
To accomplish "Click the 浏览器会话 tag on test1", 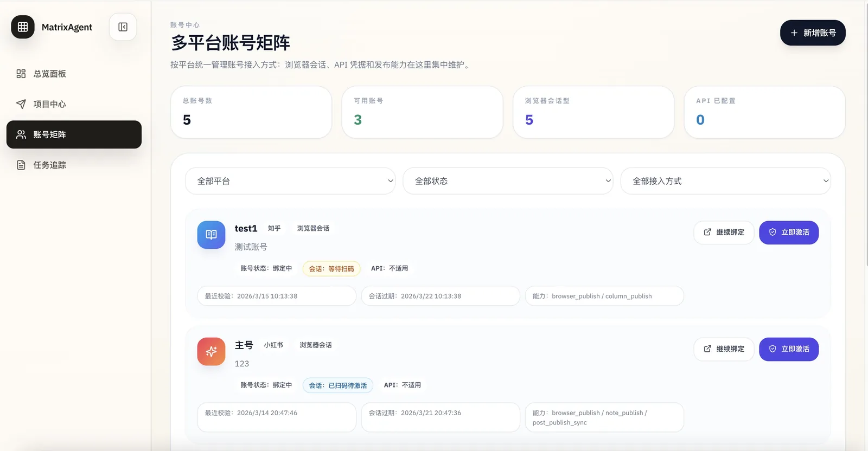I will point(313,228).
